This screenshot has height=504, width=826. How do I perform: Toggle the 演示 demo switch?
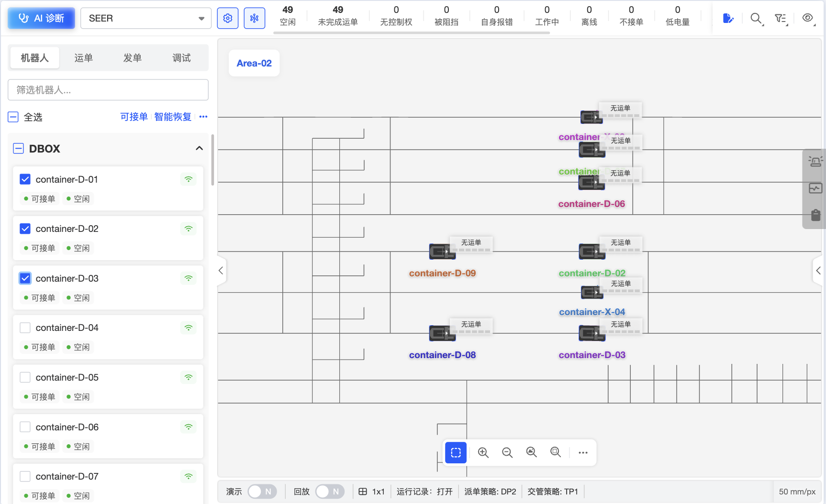[262, 492]
